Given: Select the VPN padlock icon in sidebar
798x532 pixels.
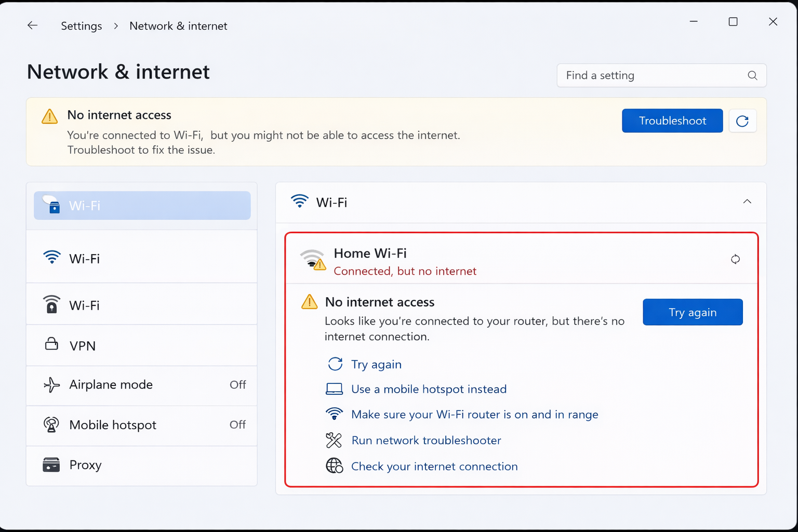Looking at the screenshot, I should click(x=51, y=345).
